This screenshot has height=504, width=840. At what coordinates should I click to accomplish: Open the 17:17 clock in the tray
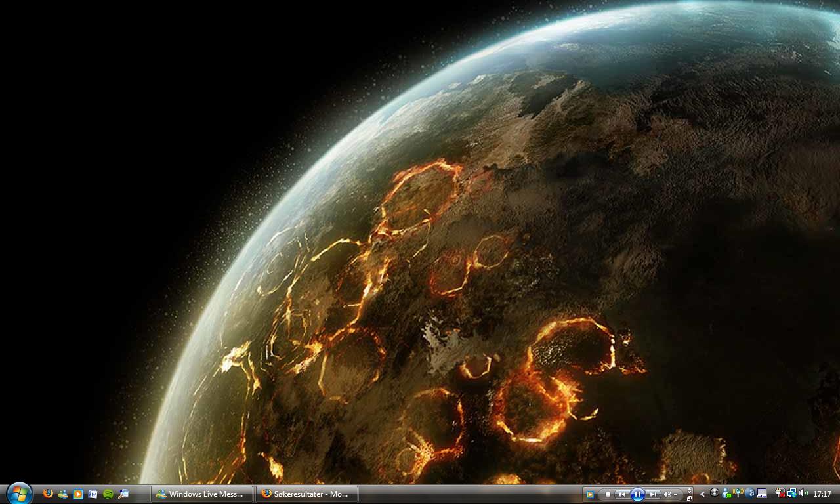tap(822, 493)
